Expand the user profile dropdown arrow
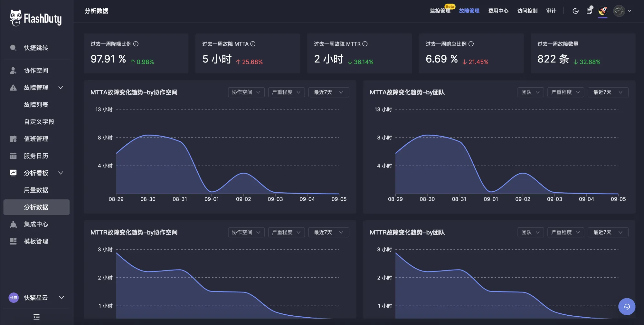Viewport: 644px width, 325px height. [630, 11]
